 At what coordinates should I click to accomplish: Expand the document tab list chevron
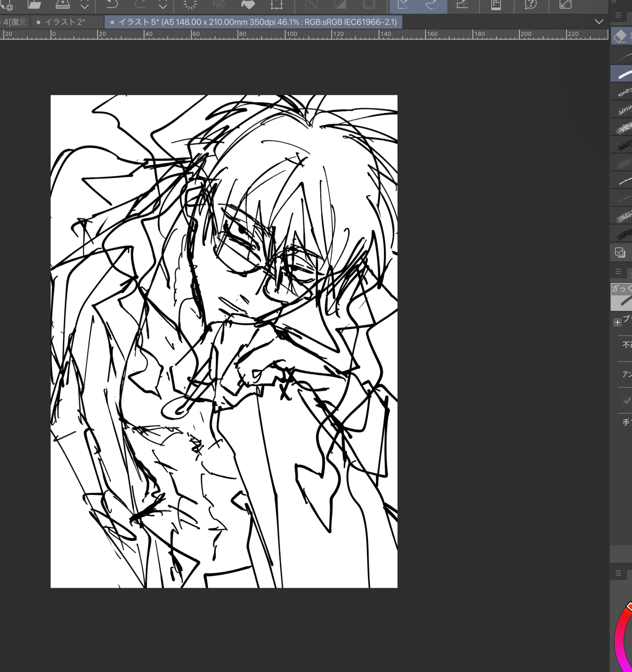599,22
